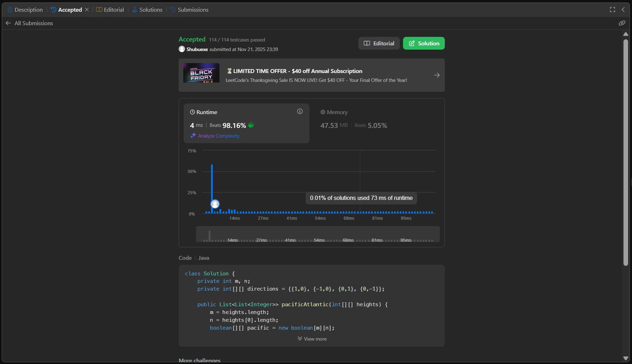Click the More challenges heading
The height and width of the screenshot is (364, 632).
click(x=200, y=360)
